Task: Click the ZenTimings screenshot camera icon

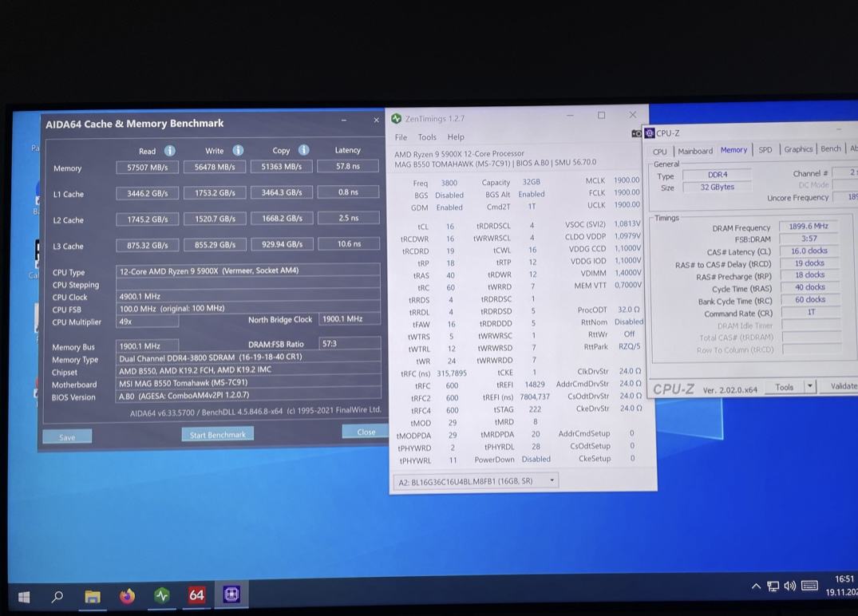Action: 636,133
